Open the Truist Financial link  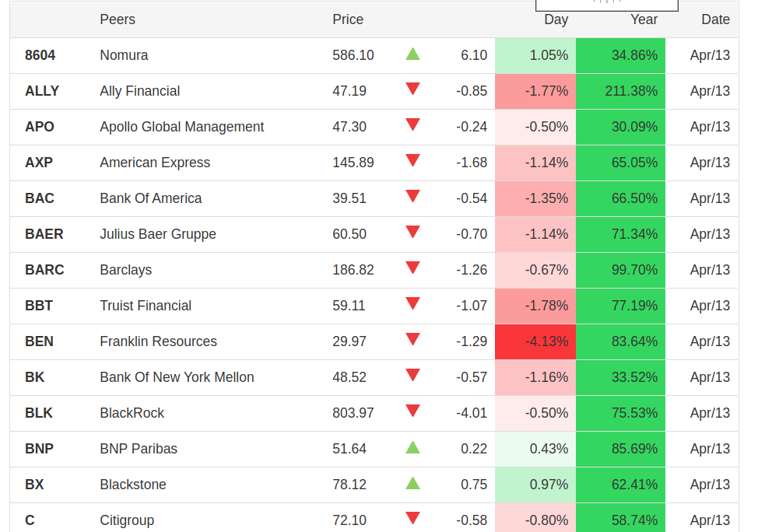click(146, 306)
